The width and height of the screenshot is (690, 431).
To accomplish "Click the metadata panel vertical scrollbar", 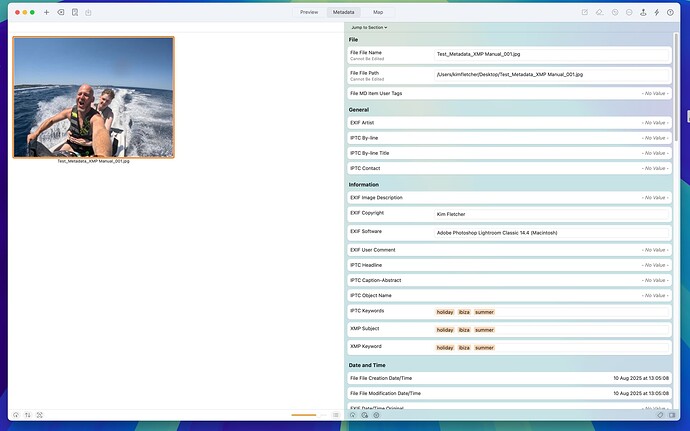I will (x=676, y=87).
